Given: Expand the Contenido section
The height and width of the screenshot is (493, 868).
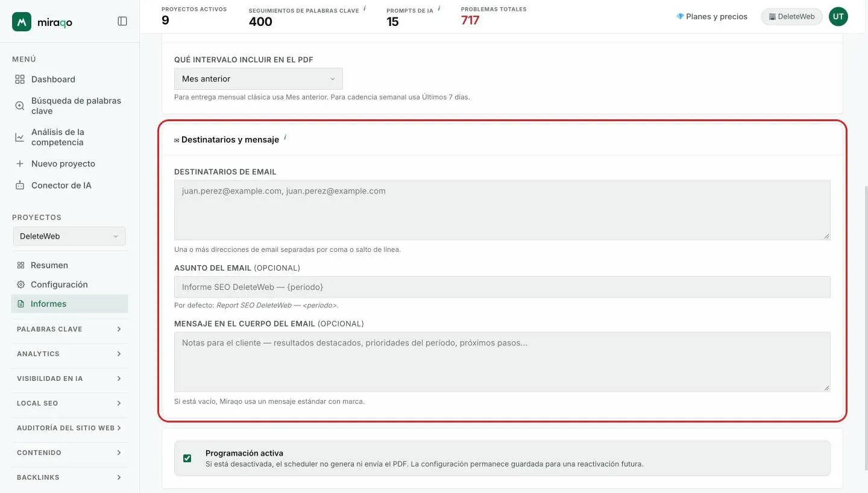Looking at the screenshot, I should (x=69, y=453).
